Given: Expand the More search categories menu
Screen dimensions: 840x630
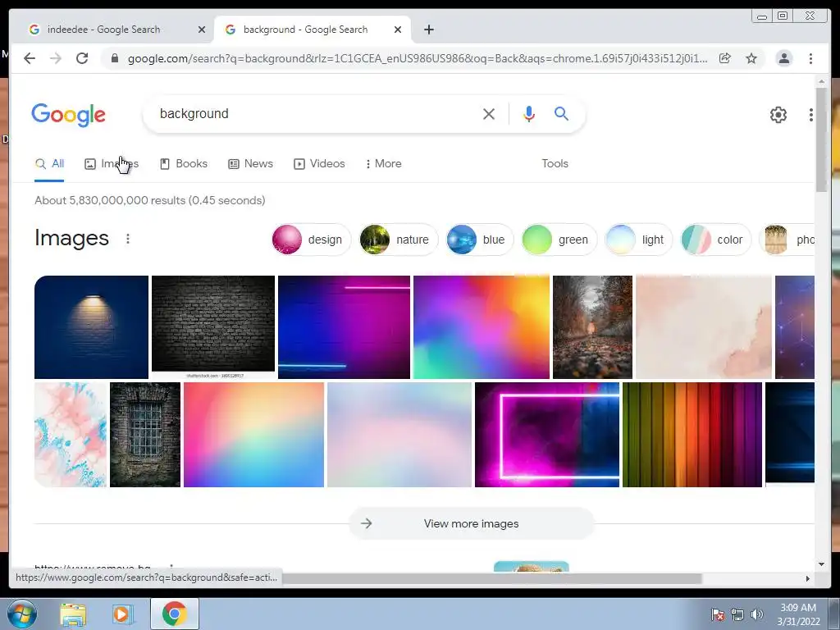Looking at the screenshot, I should point(384,164).
